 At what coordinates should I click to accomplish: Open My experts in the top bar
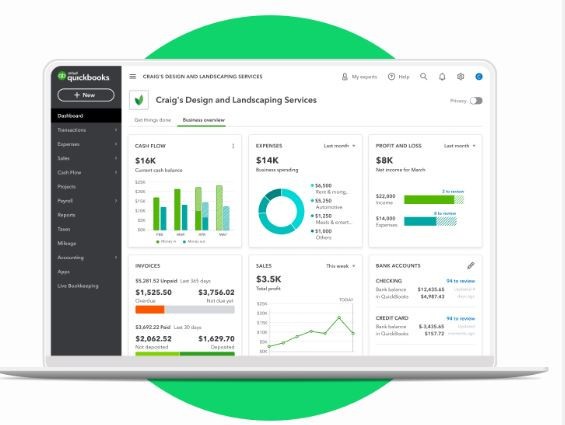[359, 77]
